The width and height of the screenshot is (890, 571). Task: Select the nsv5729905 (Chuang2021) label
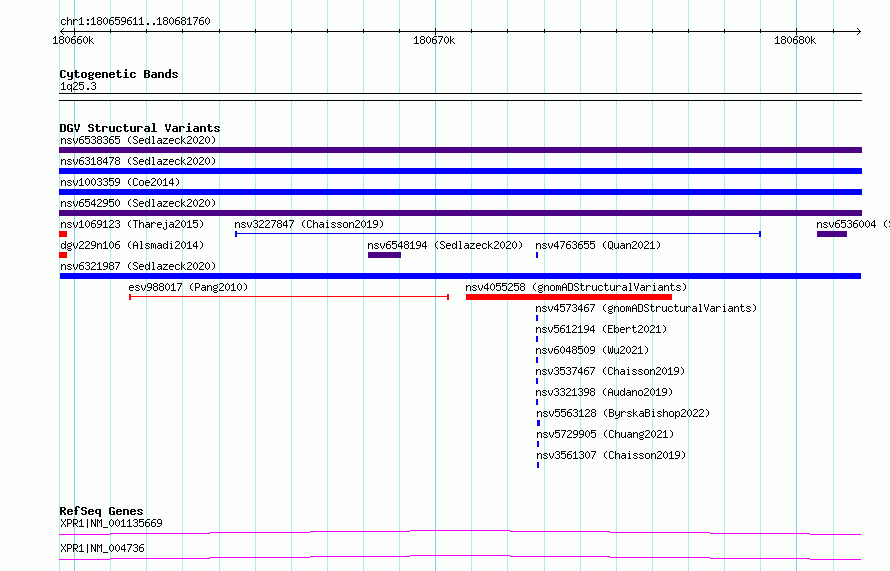pyautogui.click(x=605, y=434)
